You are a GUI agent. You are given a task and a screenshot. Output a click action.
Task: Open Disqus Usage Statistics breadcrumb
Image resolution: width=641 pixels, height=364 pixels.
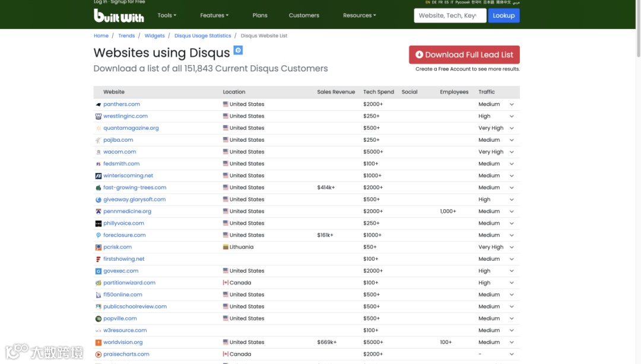coord(203,36)
